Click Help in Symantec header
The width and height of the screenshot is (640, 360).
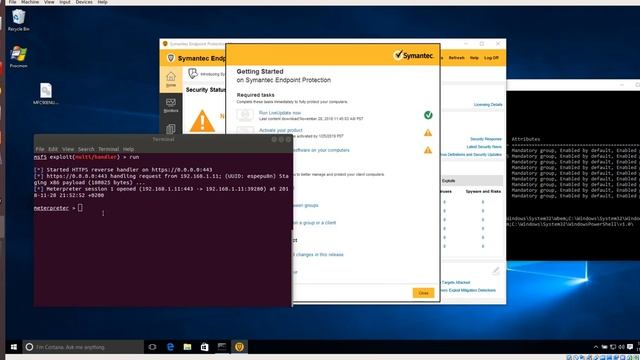click(x=474, y=58)
